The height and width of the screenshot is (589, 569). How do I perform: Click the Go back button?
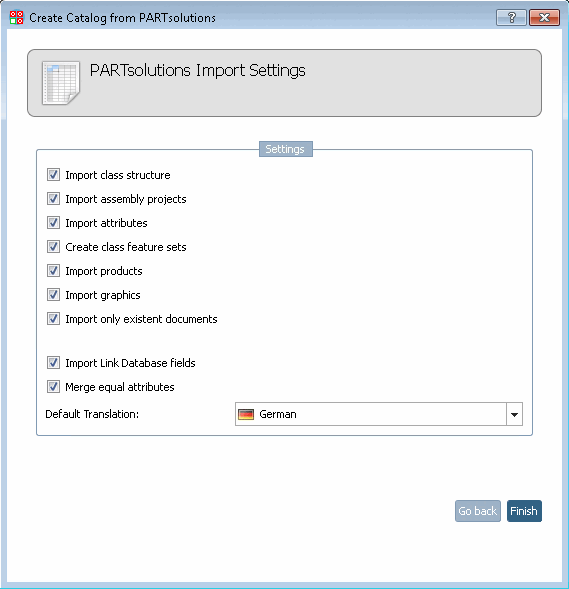[478, 511]
